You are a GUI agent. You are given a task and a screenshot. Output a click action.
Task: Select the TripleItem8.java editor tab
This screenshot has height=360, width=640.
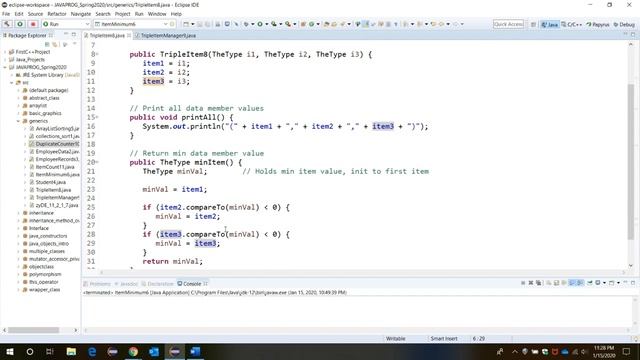point(107,36)
